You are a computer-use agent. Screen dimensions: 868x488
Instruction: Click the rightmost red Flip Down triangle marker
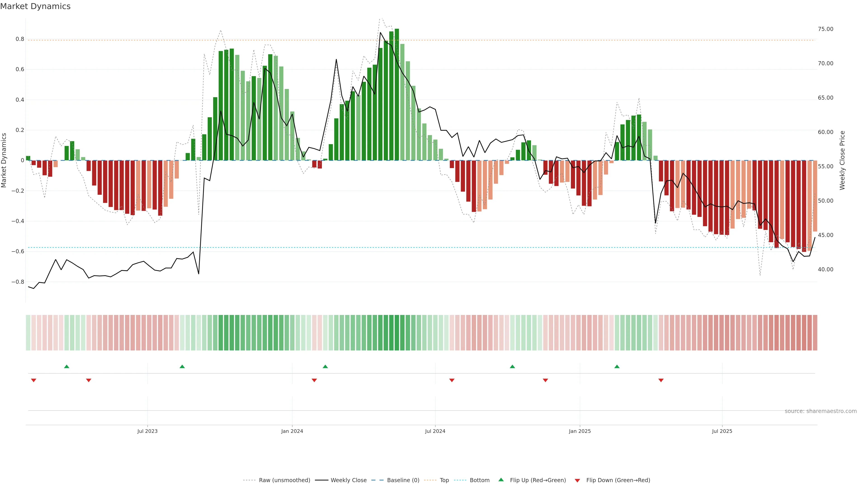pos(661,380)
